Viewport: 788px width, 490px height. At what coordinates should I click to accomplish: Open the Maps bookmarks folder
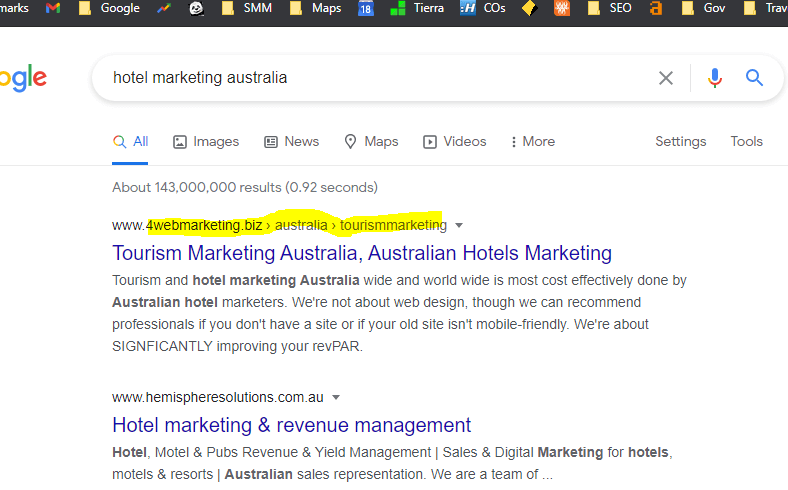click(316, 8)
